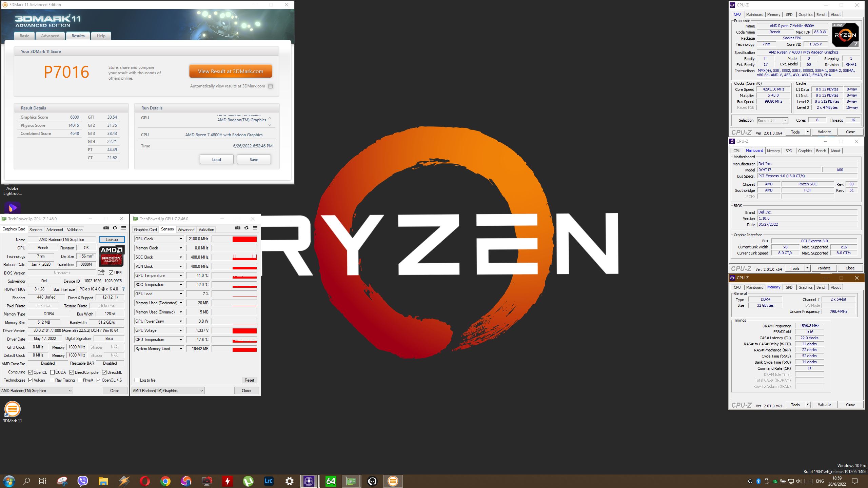Click refresh icon in GPU-Z Sensors window

click(x=246, y=228)
